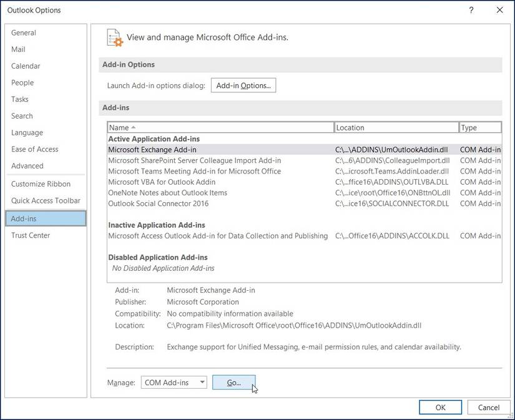Screen dimensions: 515x420
Task: Close the Outlook Options dialog
Action: 499,10
